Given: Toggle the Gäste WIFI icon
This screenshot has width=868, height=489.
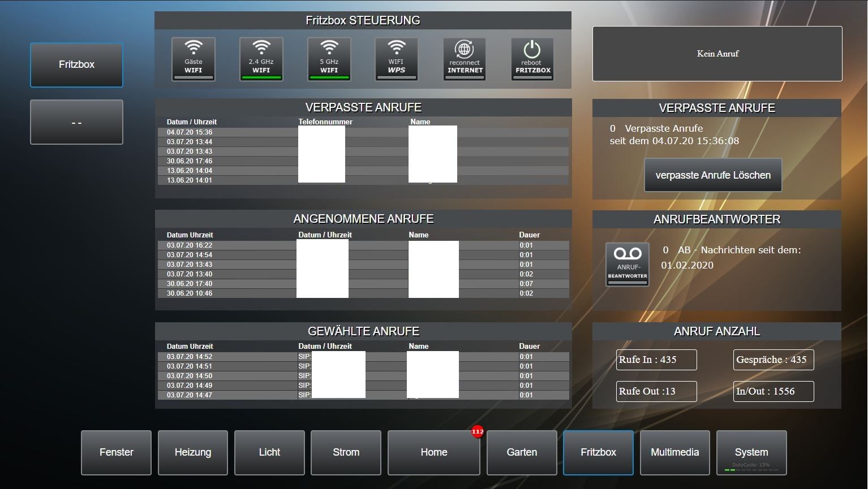Looking at the screenshot, I should (194, 59).
